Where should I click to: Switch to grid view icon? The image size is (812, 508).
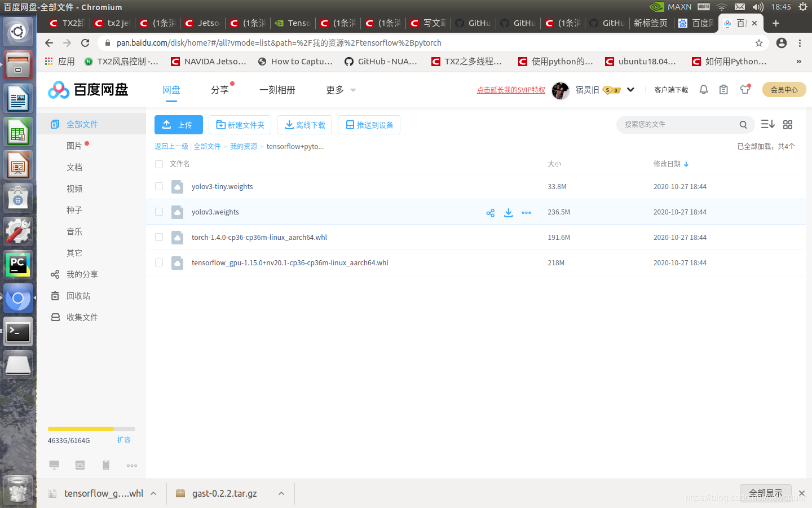[x=788, y=125]
